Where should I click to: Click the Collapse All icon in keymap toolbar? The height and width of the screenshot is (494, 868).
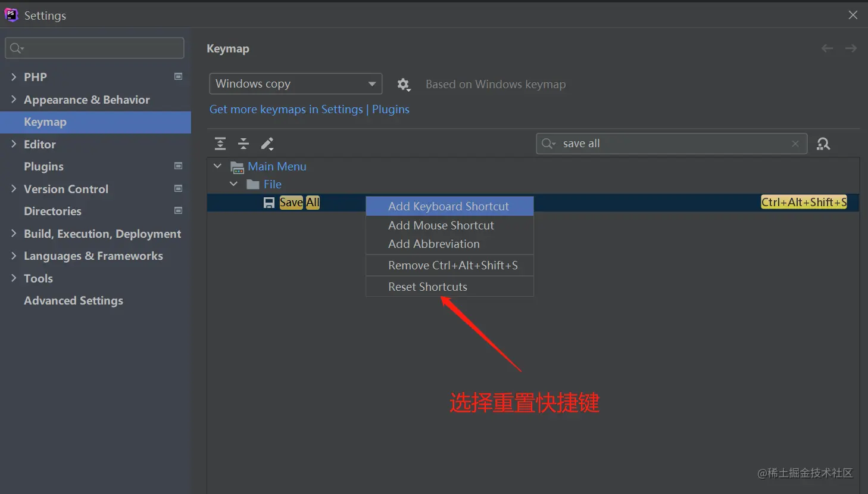[243, 144]
